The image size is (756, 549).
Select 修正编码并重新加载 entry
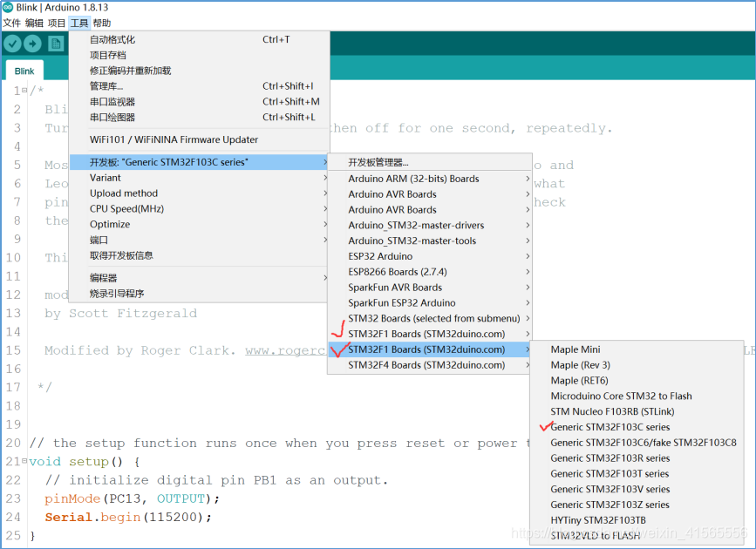[x=200, y=71]
